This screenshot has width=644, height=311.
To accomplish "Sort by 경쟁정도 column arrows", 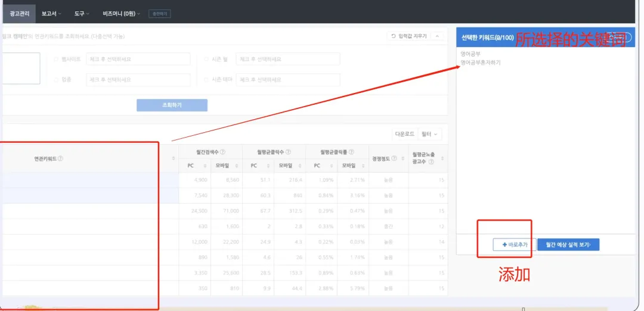I will (x=402, y=158).
